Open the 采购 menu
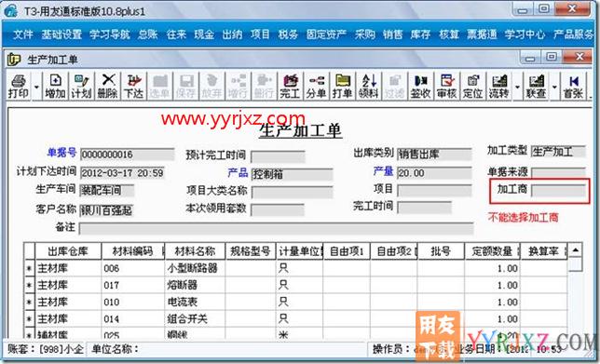The image size is (600, 364). coord(364,34)
